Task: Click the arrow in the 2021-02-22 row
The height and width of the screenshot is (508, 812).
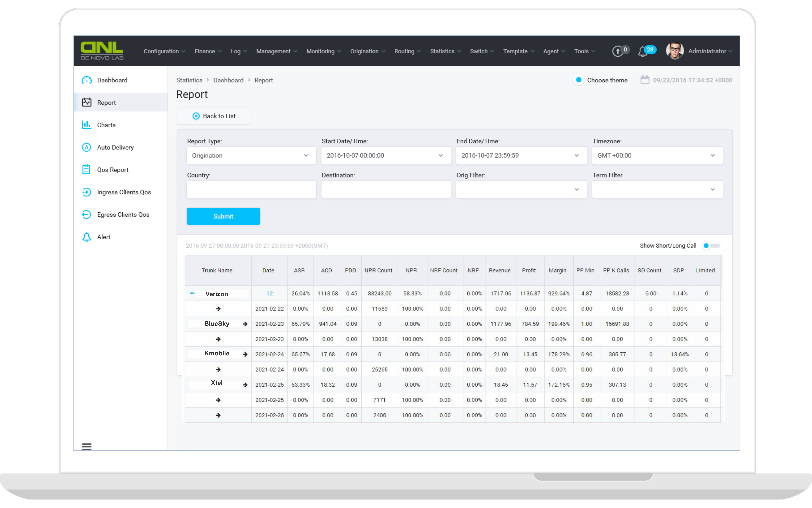Action: click(218, 308)
